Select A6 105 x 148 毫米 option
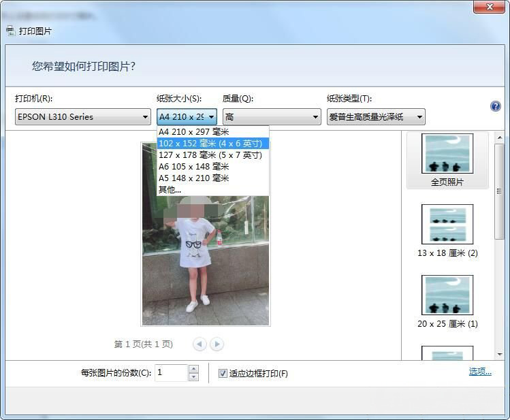 (x=213, y=167)
